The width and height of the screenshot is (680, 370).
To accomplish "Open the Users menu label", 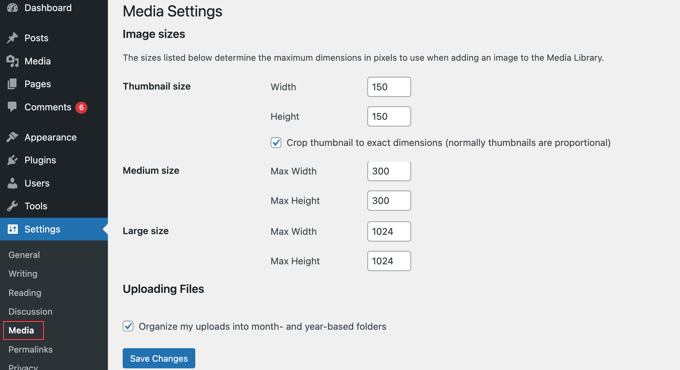I will (x=37, y=183).
